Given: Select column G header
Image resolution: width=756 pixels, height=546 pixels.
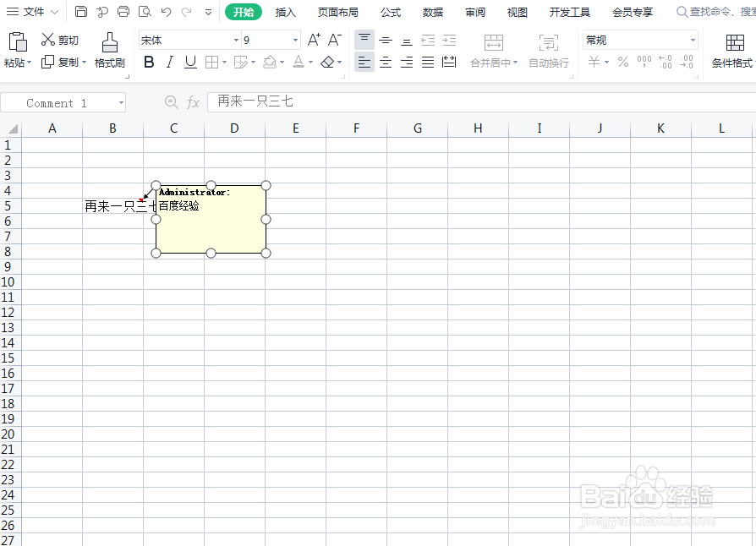Looking at the screenshot, I should click(418, 128).
